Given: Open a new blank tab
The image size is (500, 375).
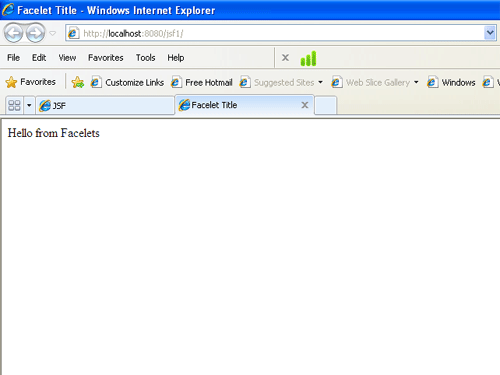Looking at the screenshot, I should click(x=325, y=105).
